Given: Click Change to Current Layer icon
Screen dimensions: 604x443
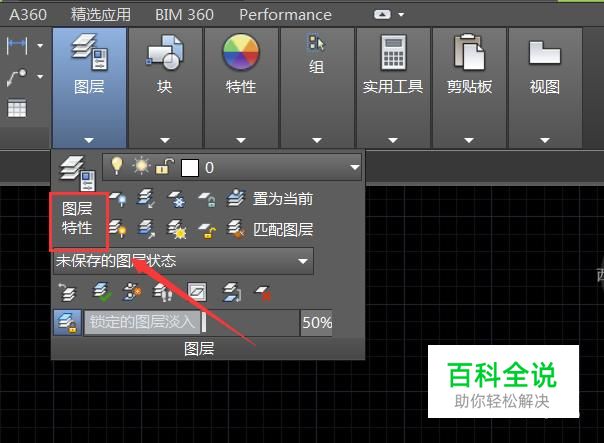Looking at the screenshot, I should (102, 292).
